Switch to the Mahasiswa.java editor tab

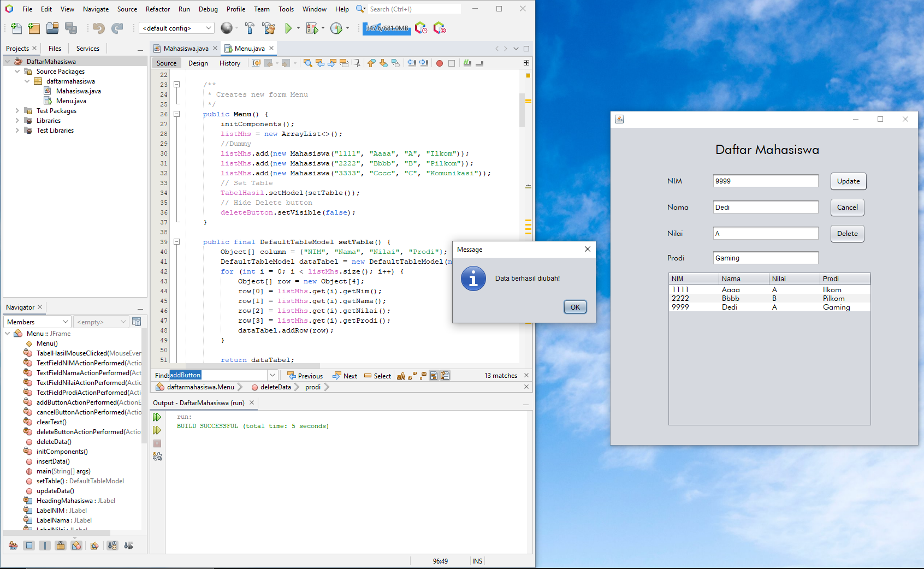click(186, 49)
